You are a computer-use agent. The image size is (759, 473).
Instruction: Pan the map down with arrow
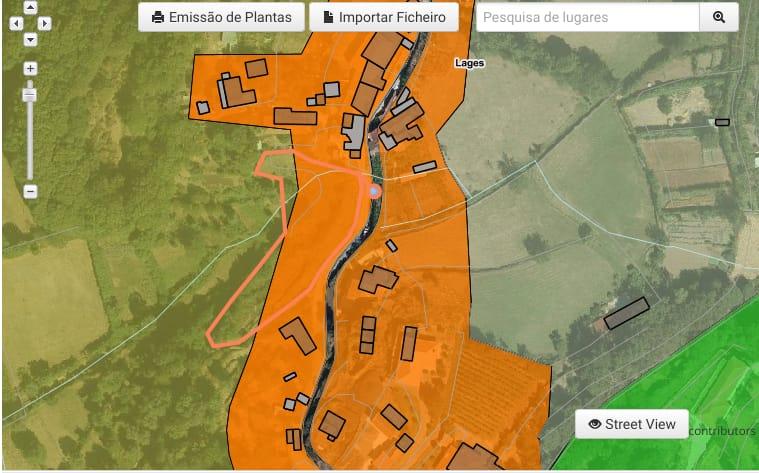[x=30, y=39]
